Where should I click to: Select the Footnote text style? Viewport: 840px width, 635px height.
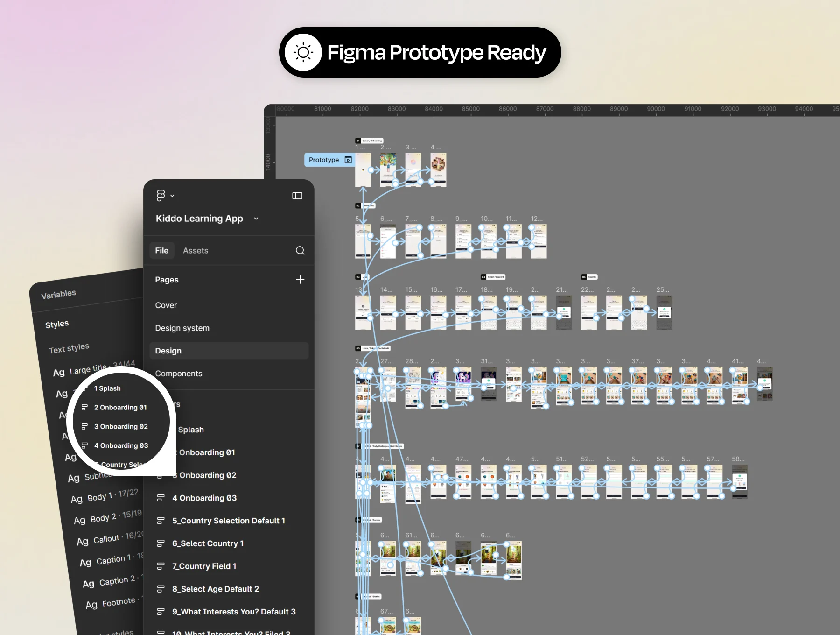coord(115,602)
